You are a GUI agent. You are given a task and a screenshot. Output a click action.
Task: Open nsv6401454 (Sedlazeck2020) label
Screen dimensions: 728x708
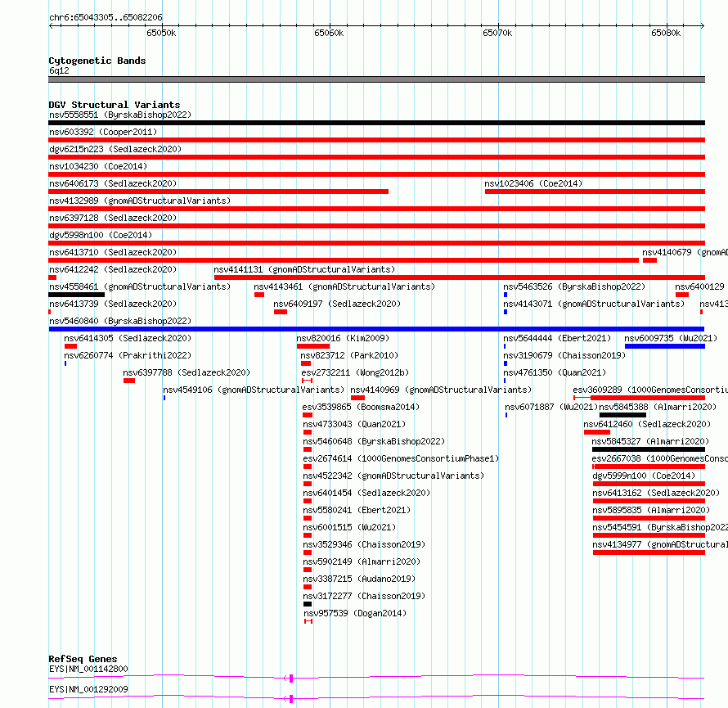coord(366,493)
